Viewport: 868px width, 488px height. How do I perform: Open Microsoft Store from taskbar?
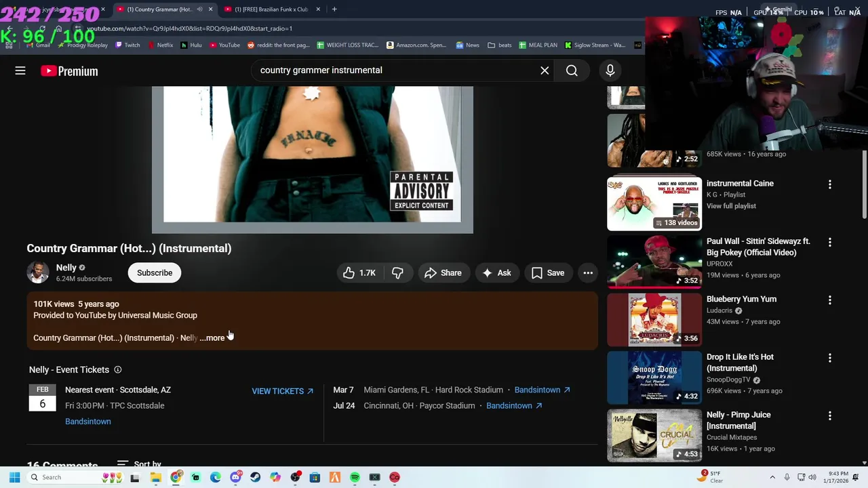click(315, 477)
